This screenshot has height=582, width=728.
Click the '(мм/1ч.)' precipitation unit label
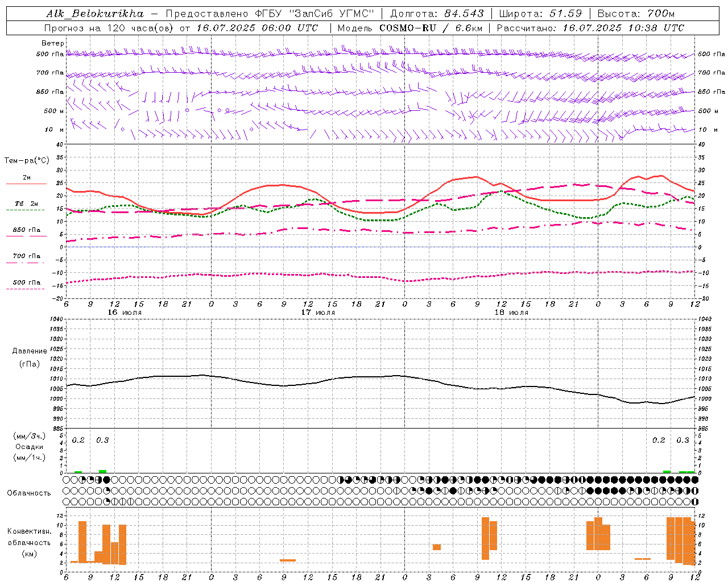(30, 458)
